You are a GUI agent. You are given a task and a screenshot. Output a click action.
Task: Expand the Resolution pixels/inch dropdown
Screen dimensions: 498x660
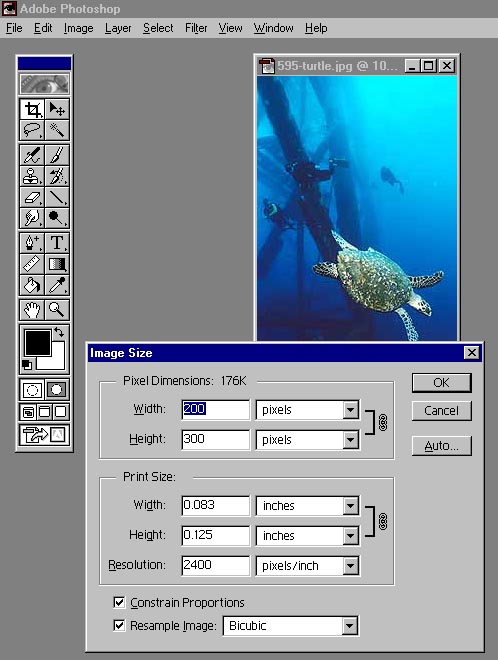[x=307, y=565]
